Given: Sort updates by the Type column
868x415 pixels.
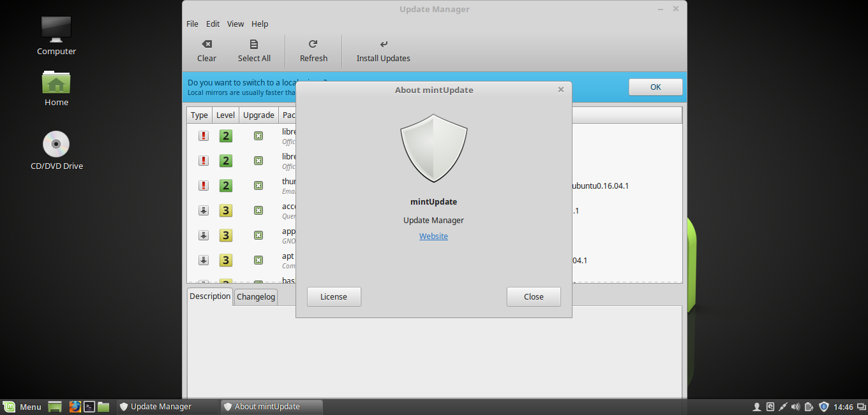Looking at the screenshot, I should click(199, 115).
